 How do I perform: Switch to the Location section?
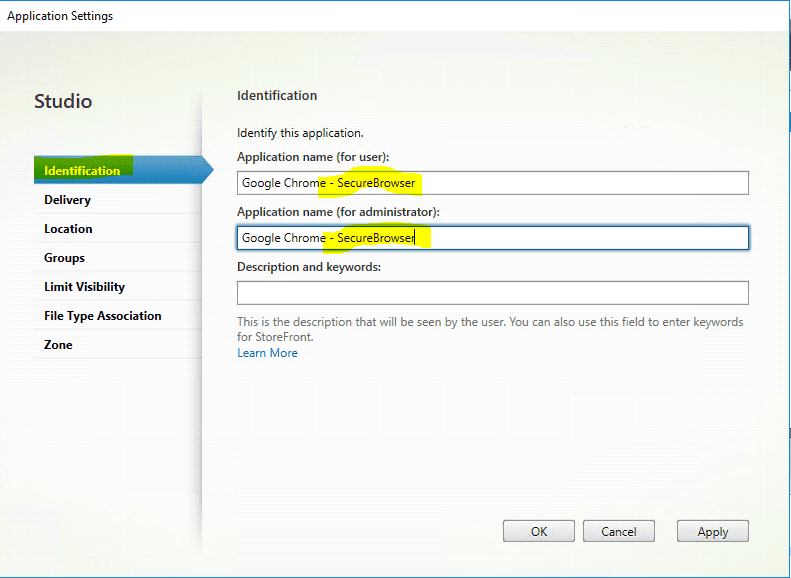point(118,229)
